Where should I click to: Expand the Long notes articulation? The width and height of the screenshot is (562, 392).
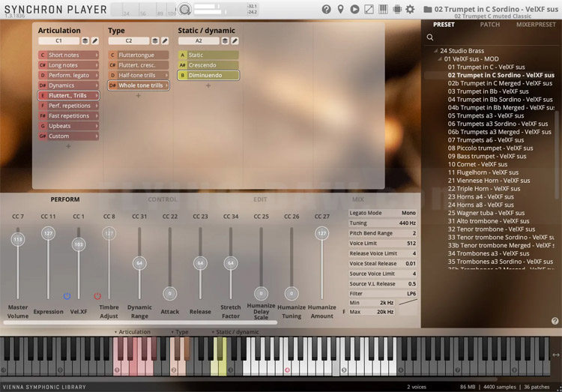point(97,65)
